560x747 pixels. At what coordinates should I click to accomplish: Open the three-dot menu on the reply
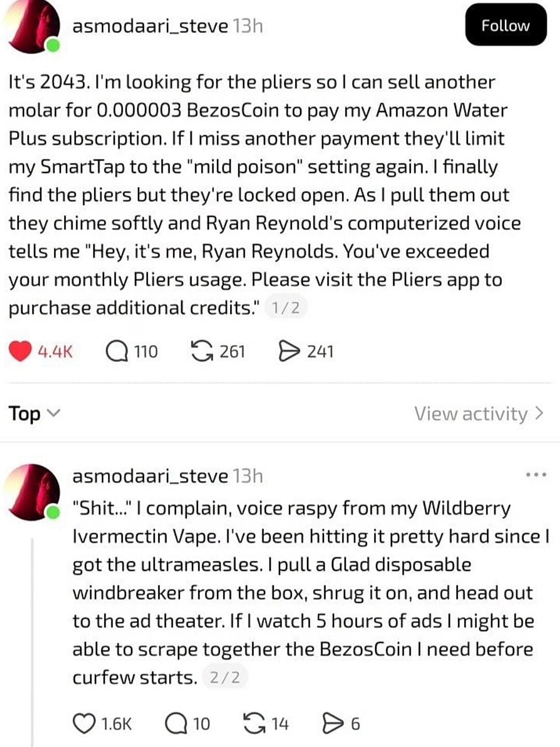[x=536, y=475]
